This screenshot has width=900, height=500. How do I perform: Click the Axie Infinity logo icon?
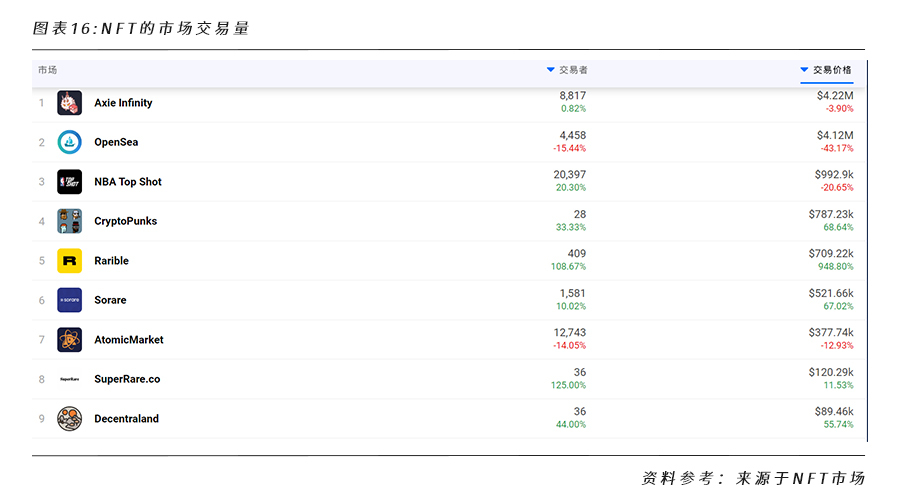pyautogui.click(x=69, y=103)
